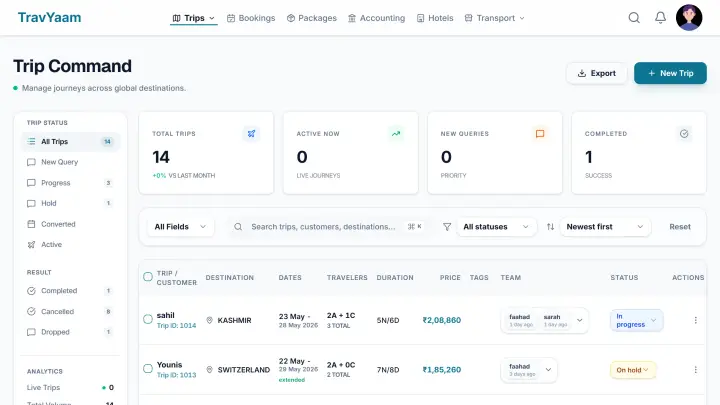Expand team dropdown for sahil trip

click(x=579, y=321)
